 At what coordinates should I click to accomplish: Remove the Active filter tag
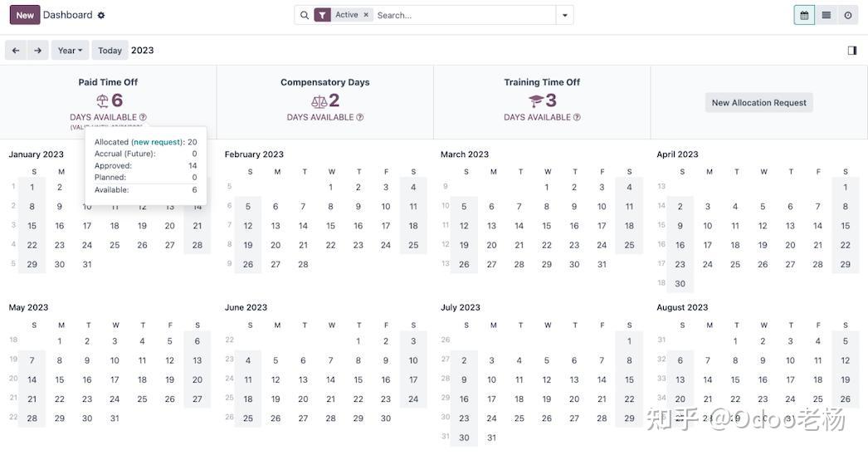click(366, 15)
